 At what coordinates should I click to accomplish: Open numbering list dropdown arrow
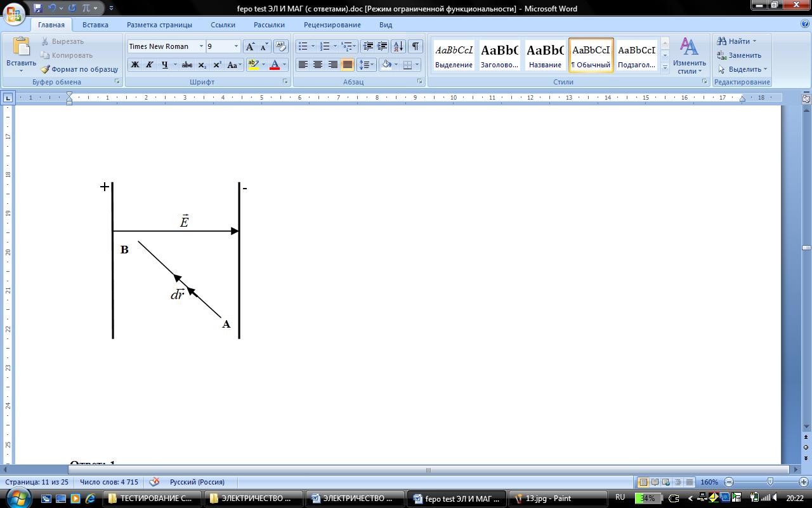pos(335,46)
